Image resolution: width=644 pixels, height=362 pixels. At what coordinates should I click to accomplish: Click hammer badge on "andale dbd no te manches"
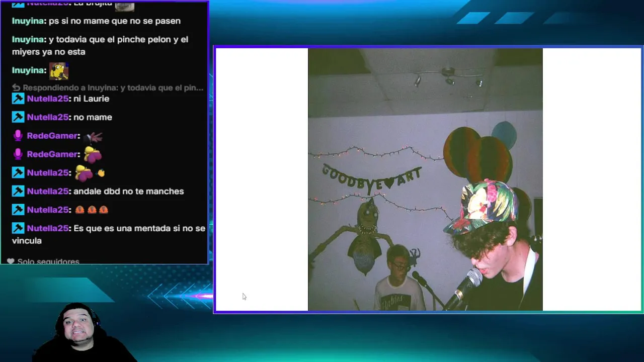[18, 191]
